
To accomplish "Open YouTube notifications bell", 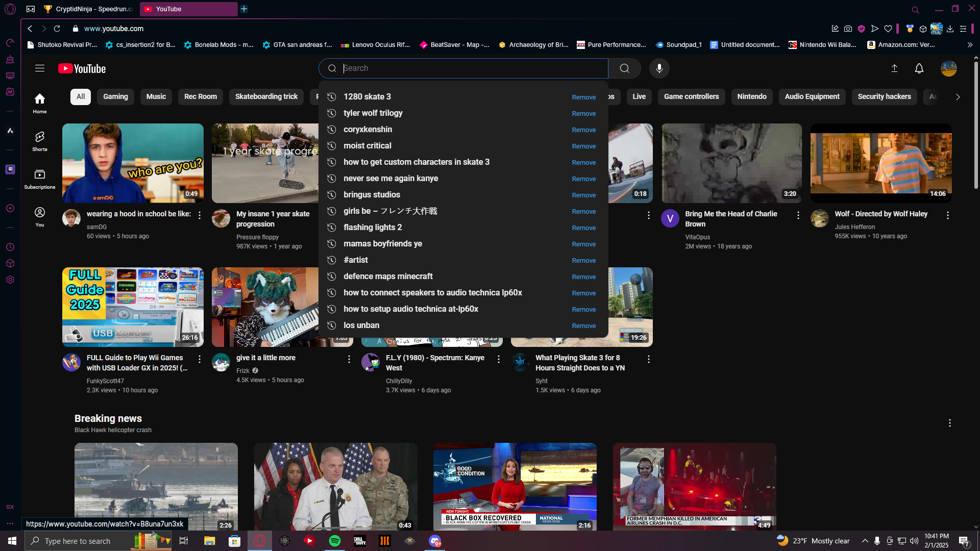I will [919, 68].
